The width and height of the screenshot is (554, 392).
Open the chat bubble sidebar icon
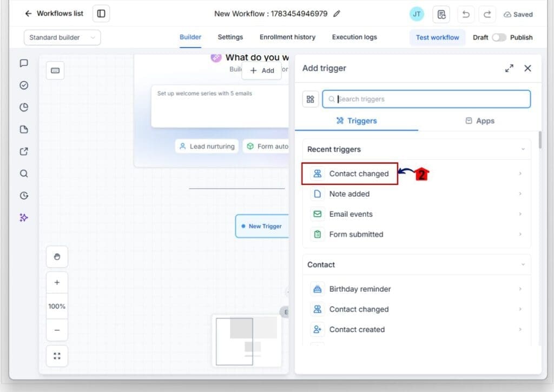click(24, 63)
